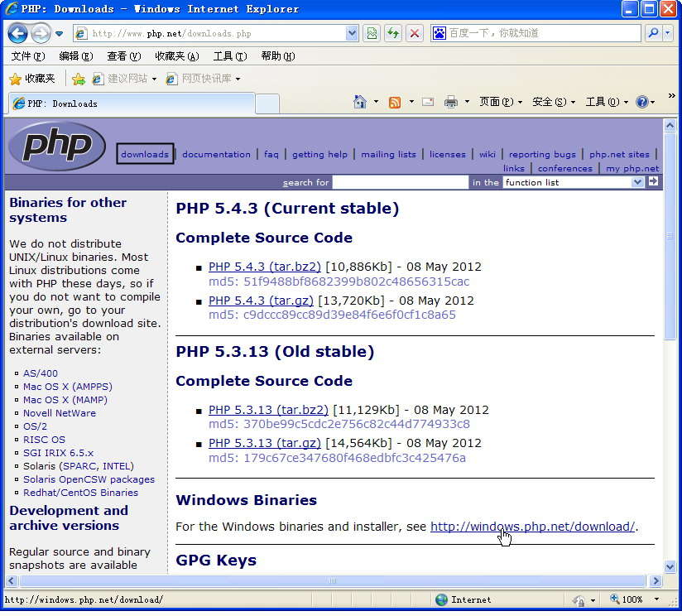
Task: Click the magnifier search button
Action: pos(652,33)
